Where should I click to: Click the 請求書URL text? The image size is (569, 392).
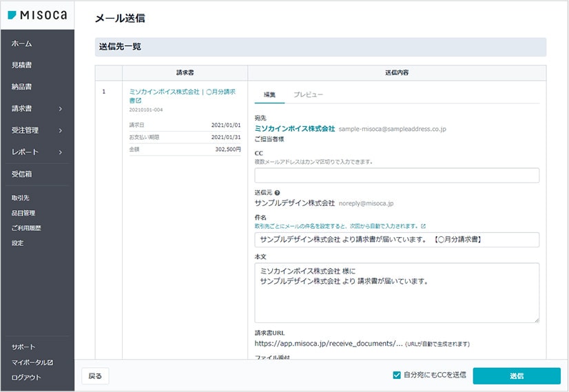tap(329, 344)
